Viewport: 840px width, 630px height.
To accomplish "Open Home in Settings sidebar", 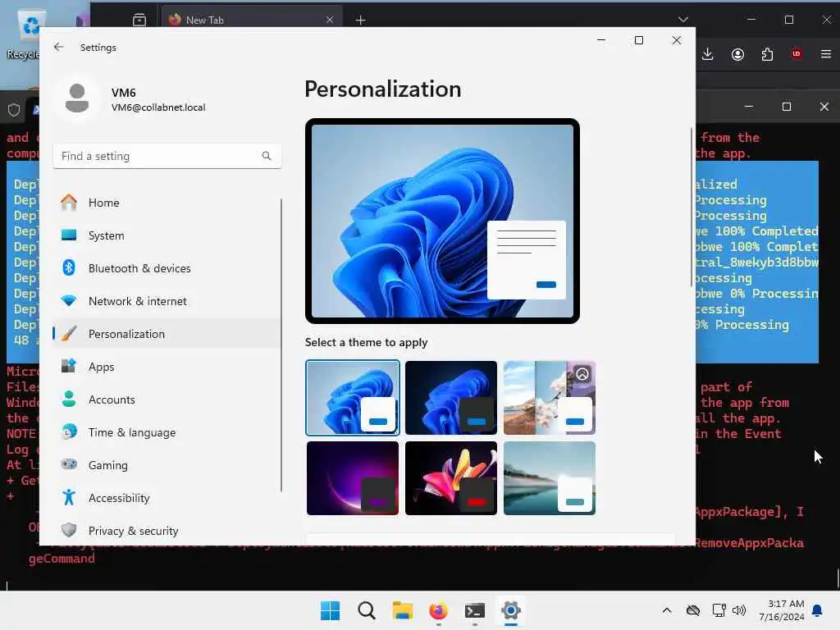I will 167,203.
